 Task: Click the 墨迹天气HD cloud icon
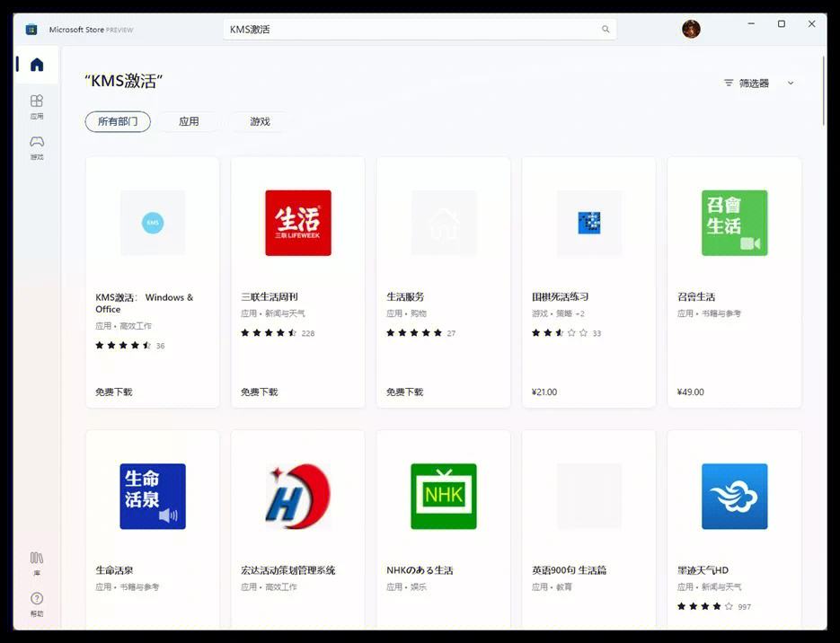pyautogui.click(x=735, y=497)
